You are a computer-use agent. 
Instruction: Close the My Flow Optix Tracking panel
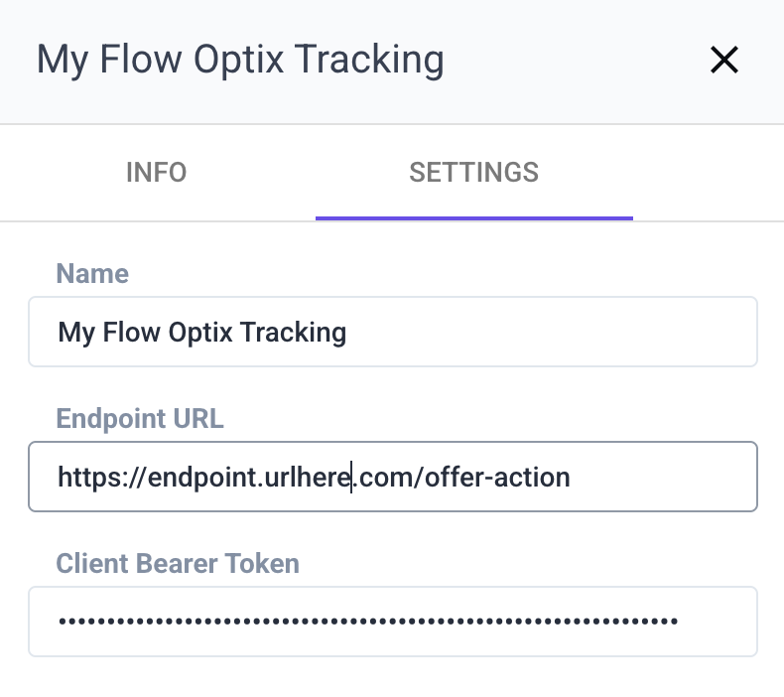(x=724, y=61)
